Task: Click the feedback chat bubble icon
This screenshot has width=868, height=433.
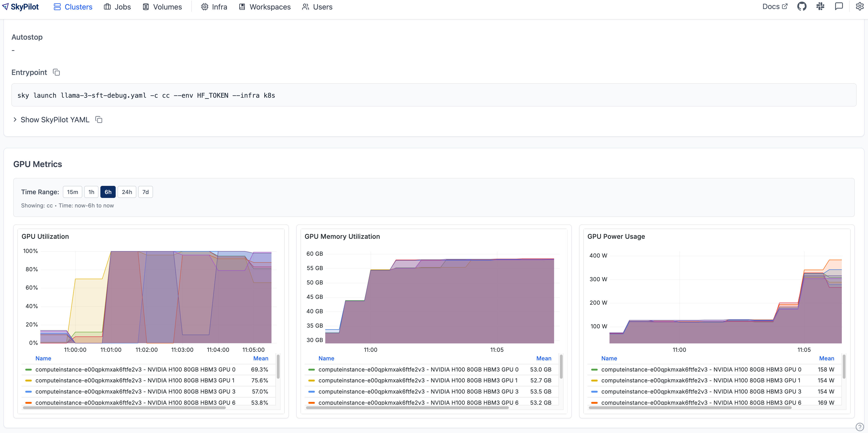Action: click(839, 6)
